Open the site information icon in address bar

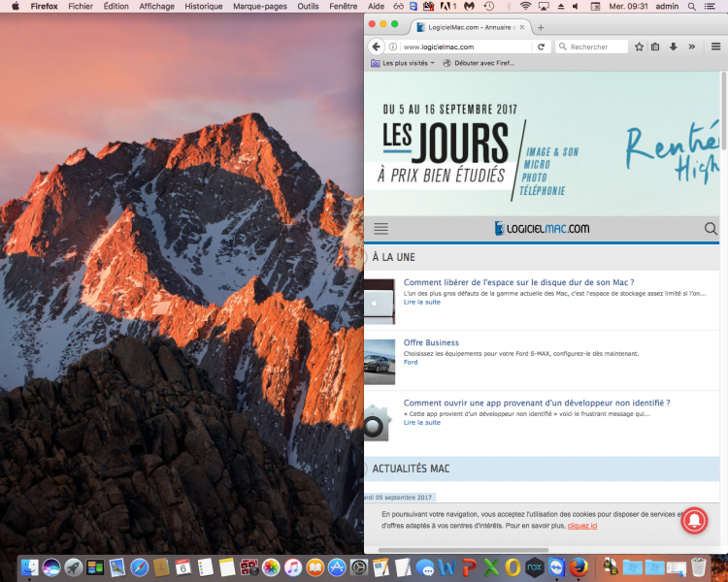[393, 47]
